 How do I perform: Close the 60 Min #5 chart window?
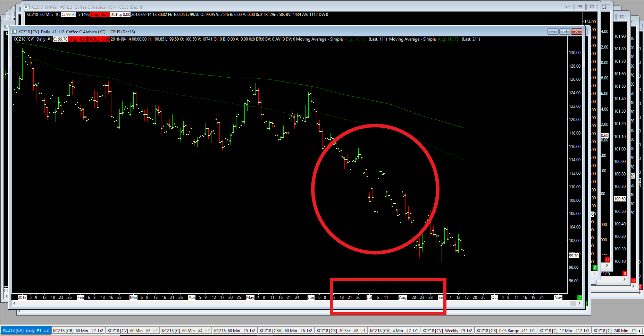592,7
